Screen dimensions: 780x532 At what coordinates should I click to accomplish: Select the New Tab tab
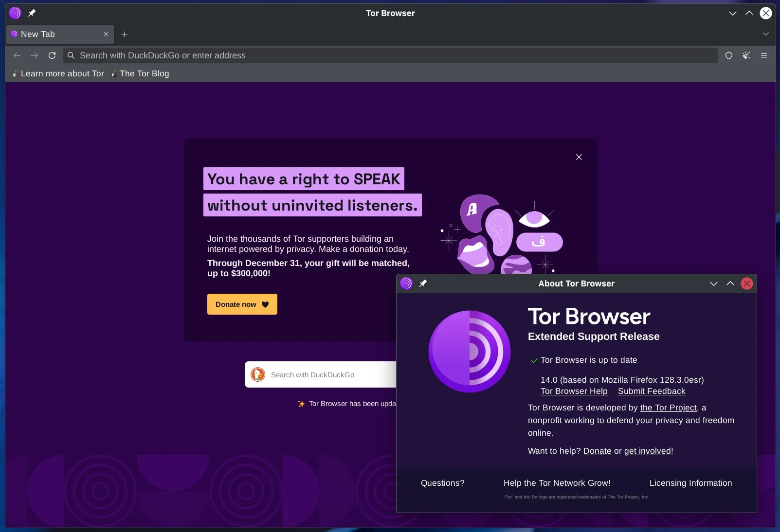pyautogui.click(x=54, y=35)
